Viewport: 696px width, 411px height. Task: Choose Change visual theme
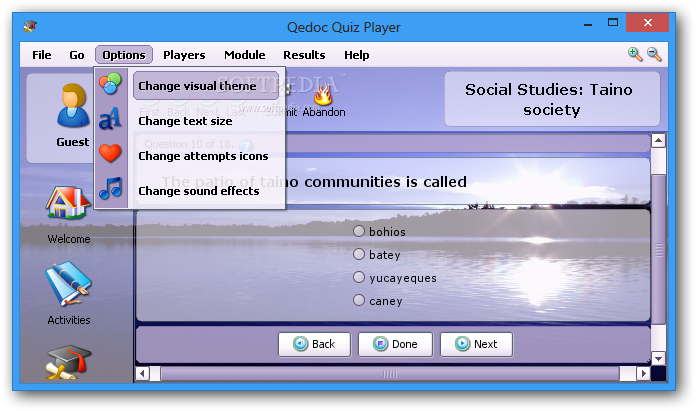tap(206, 86)
